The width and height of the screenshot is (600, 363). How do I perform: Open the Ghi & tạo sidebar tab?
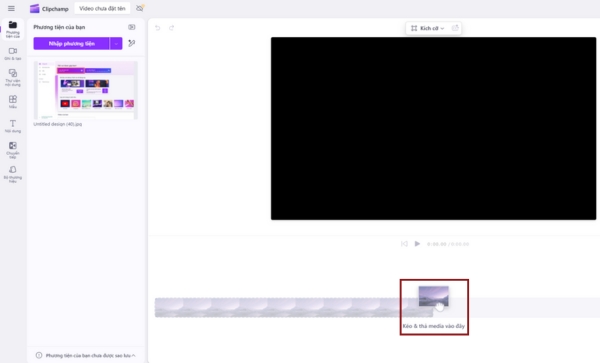click(13, 54)
